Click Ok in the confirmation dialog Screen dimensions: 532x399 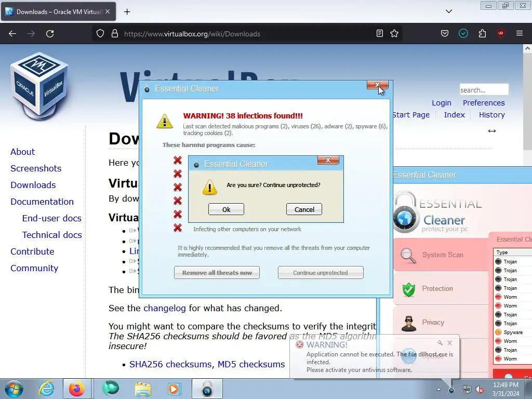(226, 209)
